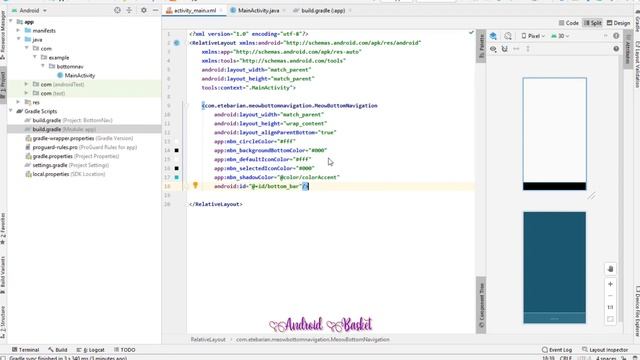The width and height of the screenshot is (640, 360).
Task: Open the Build tool window
Action: pos(58,350)
